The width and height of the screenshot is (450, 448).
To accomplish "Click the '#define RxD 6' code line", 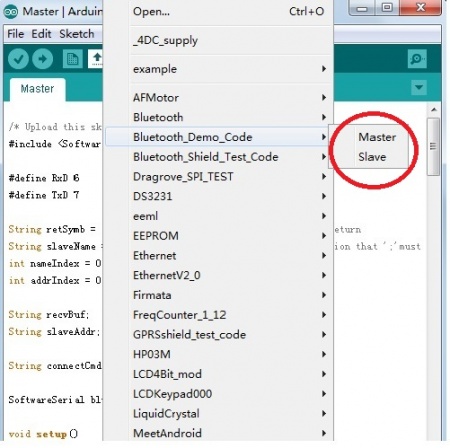I will pos(44,178).
